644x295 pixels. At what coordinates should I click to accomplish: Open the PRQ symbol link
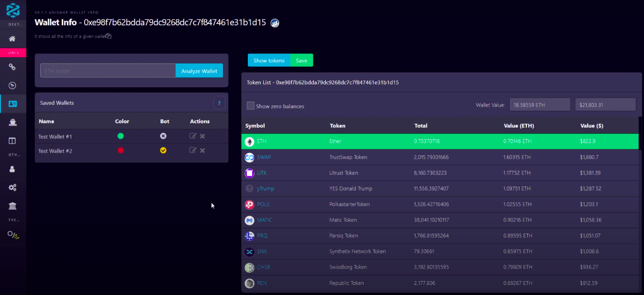pyautogui.click(x=262, y=236)
